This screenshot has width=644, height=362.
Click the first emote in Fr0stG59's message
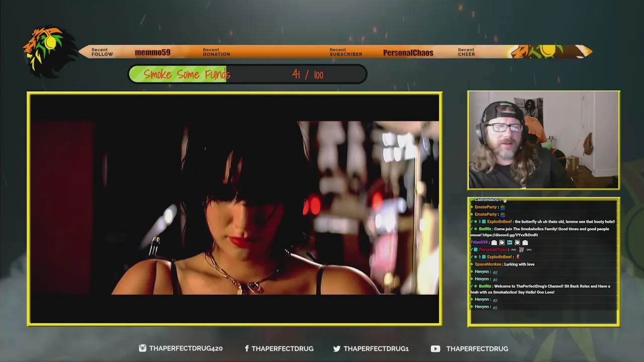[x=494, y=243]
